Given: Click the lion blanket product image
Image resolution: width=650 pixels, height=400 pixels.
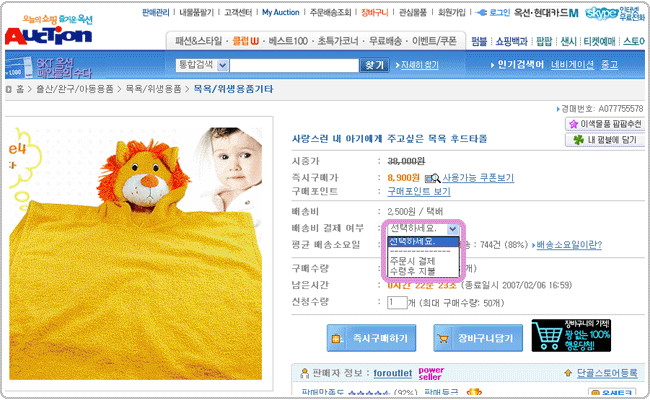Looking at the screenshot, I should click(x=142, y=260).
